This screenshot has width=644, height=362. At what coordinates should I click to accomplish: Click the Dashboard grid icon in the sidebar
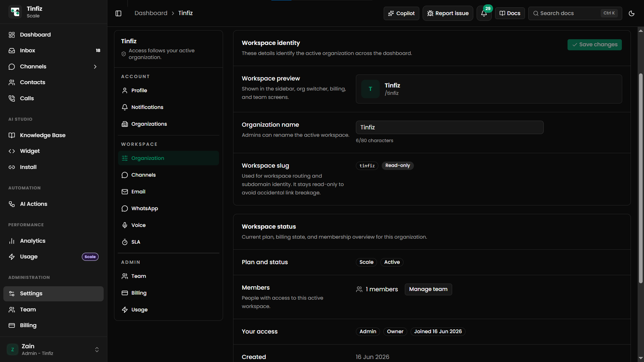(x=12, y=35)
